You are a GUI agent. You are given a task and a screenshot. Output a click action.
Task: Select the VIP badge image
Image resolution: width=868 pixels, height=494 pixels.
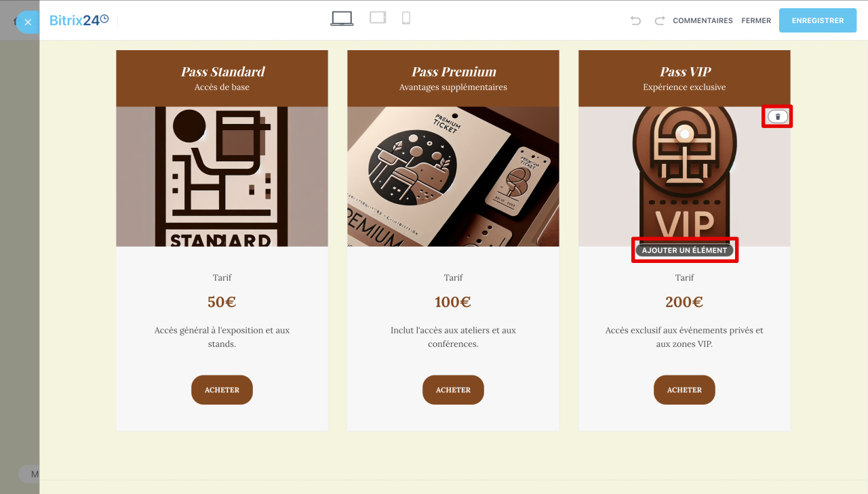coord(684,176)
